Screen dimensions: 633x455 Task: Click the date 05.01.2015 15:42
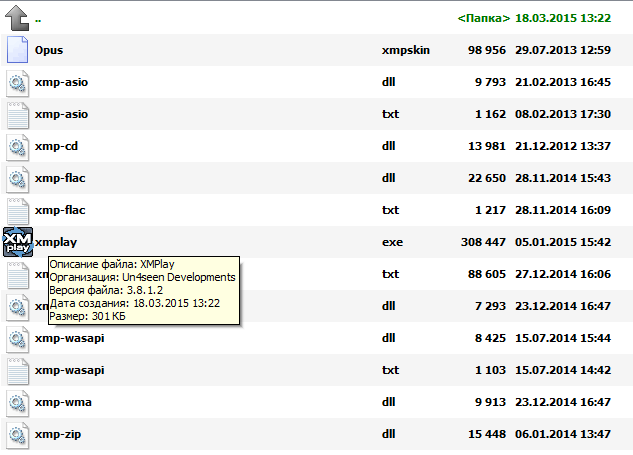point(563,242)
